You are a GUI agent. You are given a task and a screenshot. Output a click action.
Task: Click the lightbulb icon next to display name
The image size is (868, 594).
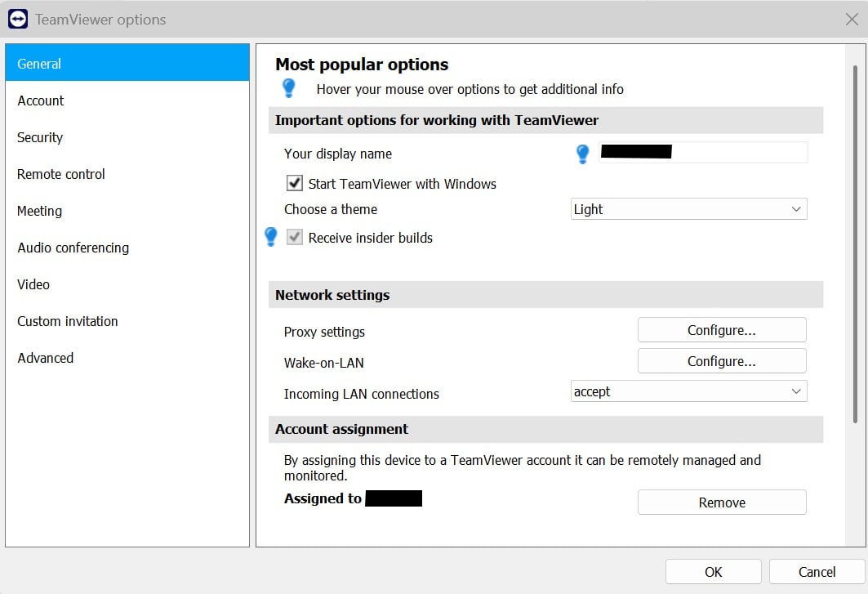click(x=582, y=154)
